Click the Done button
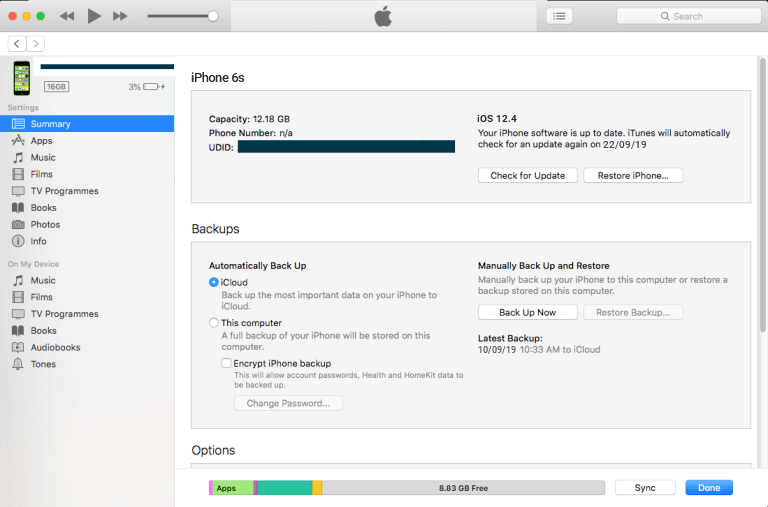This screenshot has height=507, width=768. [709, 487]
